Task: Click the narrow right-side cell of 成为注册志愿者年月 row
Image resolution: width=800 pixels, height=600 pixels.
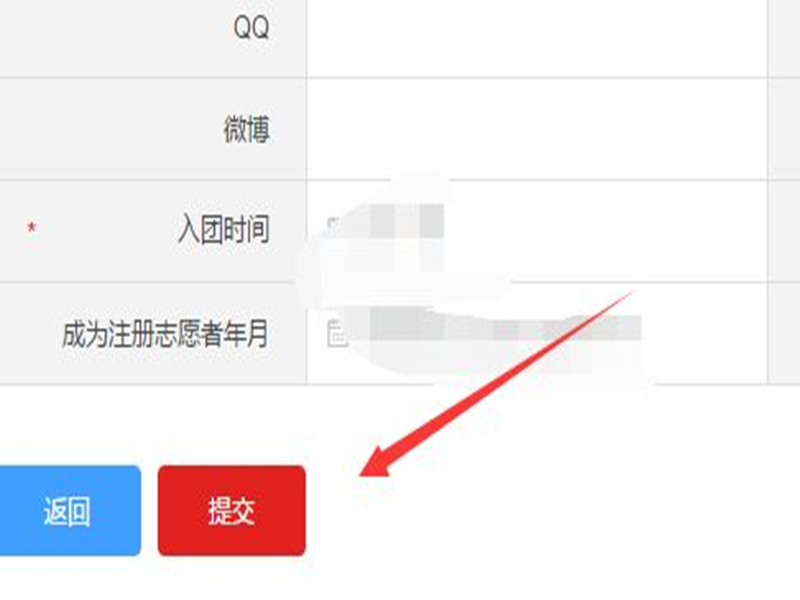Action: pyautogui.click(x=784, y=334)
